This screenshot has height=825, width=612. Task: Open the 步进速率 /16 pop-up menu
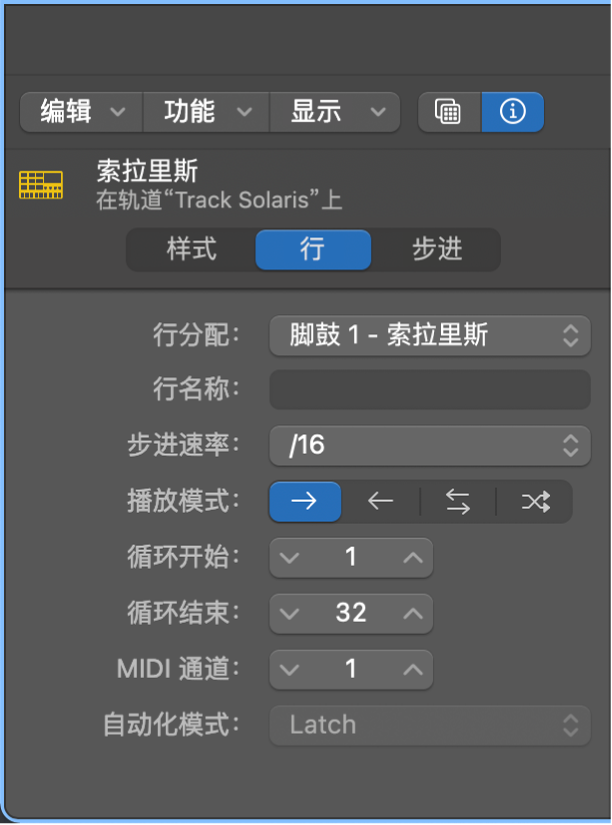(430, 445)
